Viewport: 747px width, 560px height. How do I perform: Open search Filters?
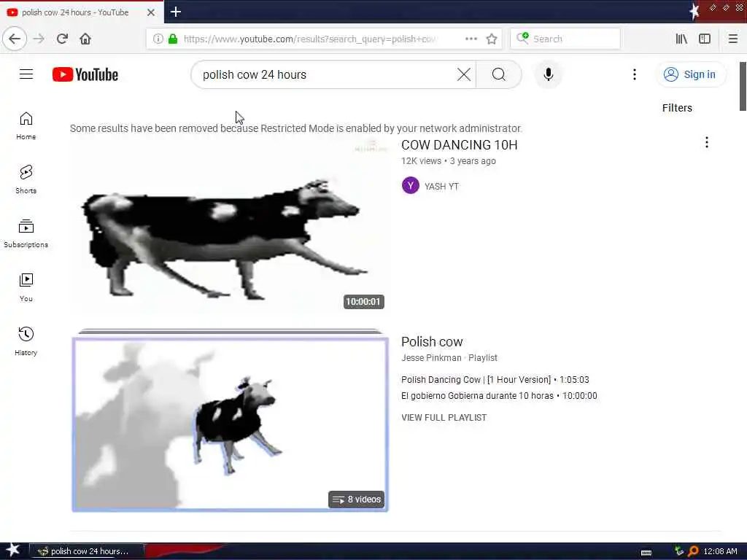[x=677, y=108]
